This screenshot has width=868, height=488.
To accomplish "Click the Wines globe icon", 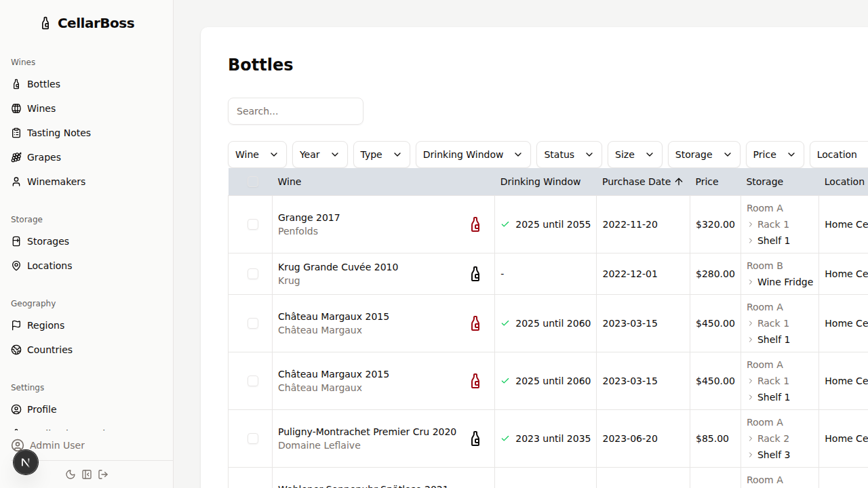I will 17,108.
